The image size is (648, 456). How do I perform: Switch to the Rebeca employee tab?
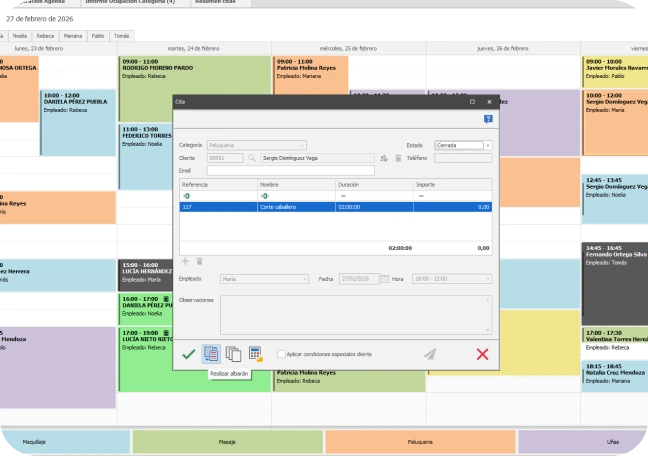[x=45, y=35]
